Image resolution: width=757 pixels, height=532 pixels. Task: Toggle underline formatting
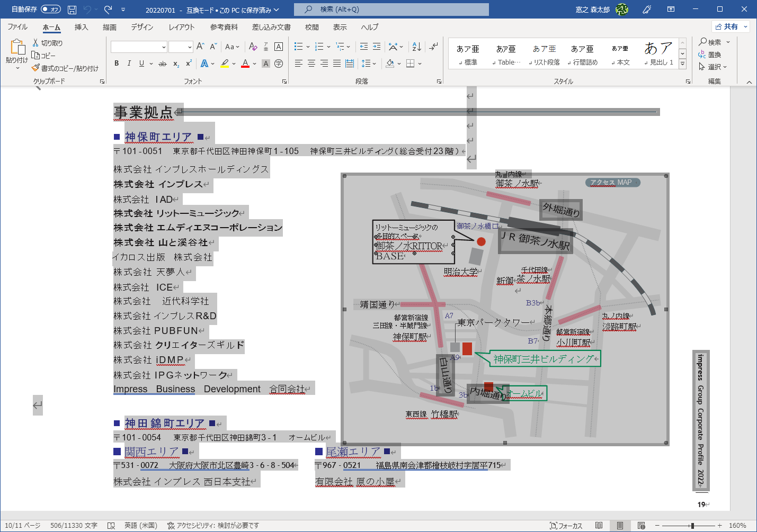(x=140, y=62)
